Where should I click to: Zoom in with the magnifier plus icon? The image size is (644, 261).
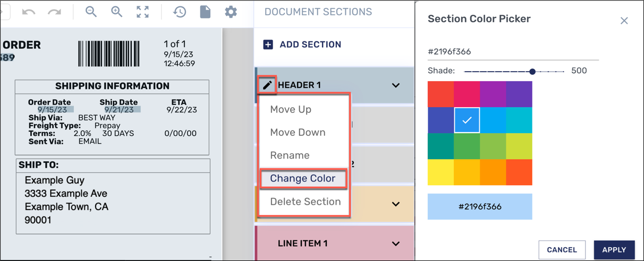(117, 12)
